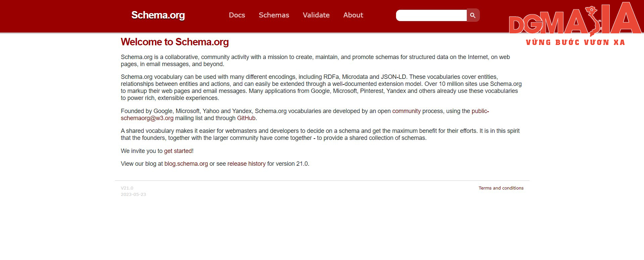Click the magnifying glass search button
Image resolution: width=644 pixels, height=260 pixels.
click(x=473, y=15)
